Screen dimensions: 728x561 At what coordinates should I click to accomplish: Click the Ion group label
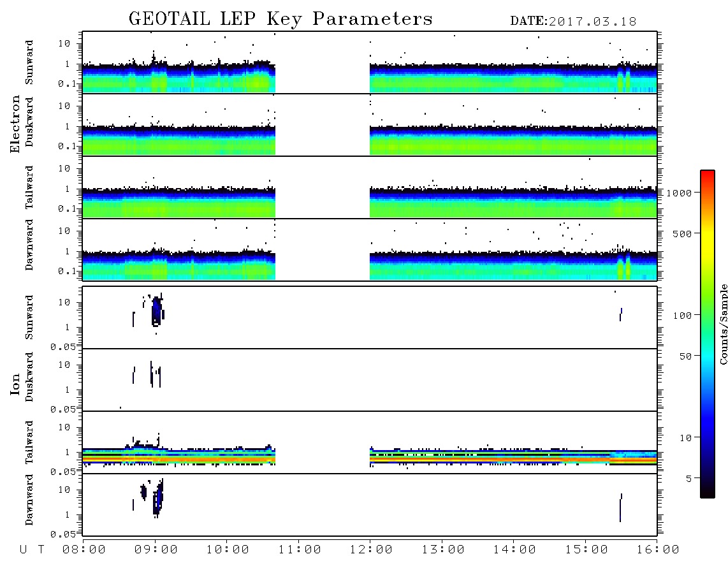(x=15, y=384)
